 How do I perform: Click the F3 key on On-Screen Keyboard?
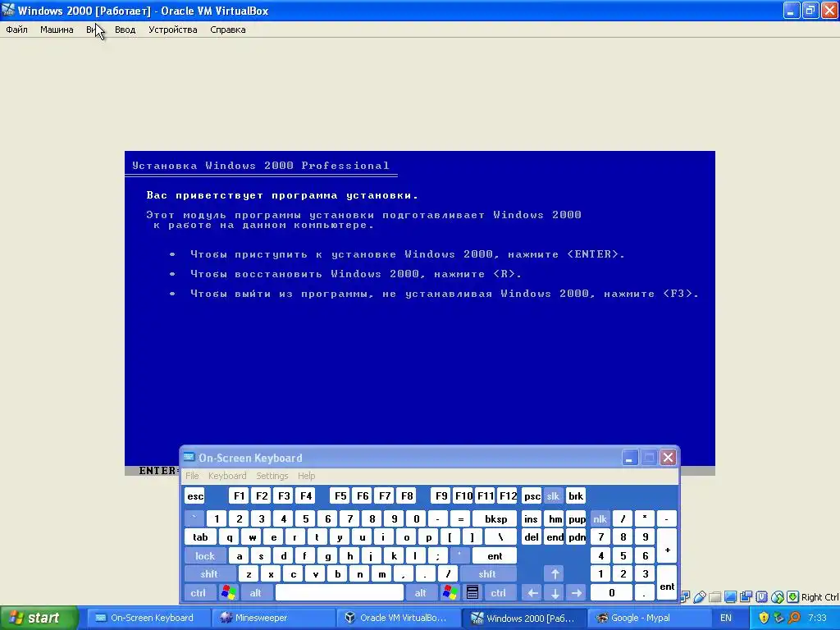pos(284,495)
